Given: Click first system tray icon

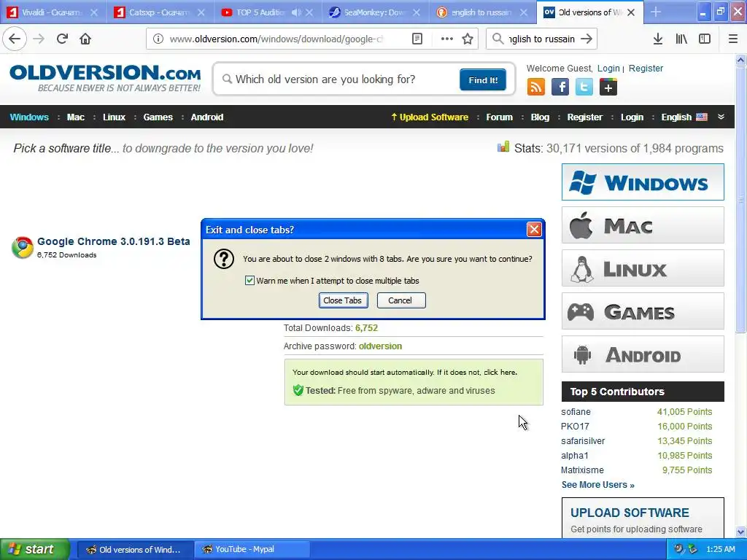Looking at the screenshot, I should [x=678, y=549].
